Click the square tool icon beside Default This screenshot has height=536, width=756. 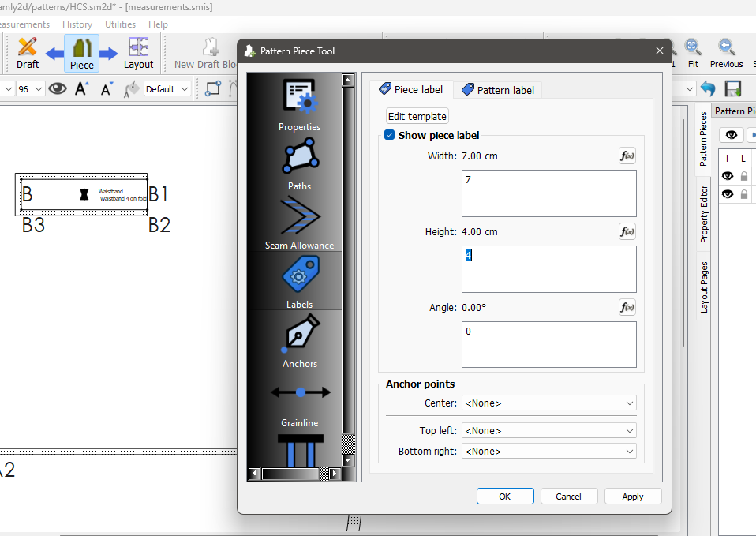click(212, 88)
